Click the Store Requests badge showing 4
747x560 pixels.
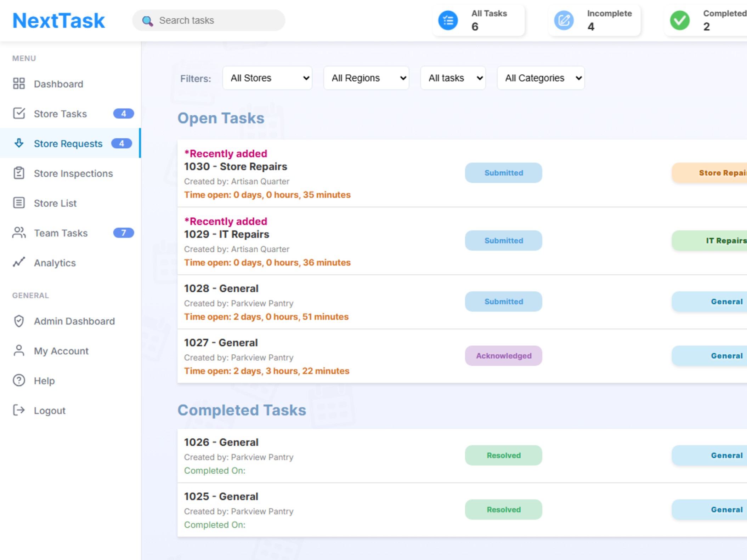point(121,143)
